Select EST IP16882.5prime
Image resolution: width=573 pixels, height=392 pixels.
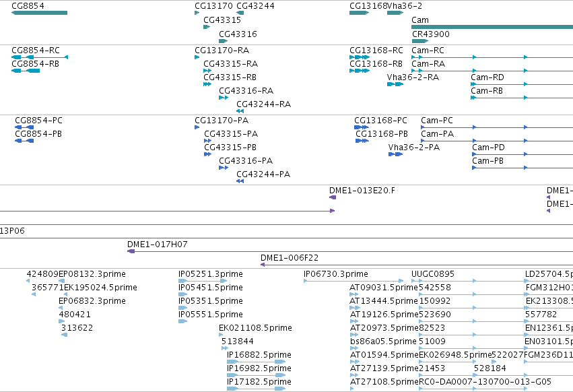tap(259, 355)
